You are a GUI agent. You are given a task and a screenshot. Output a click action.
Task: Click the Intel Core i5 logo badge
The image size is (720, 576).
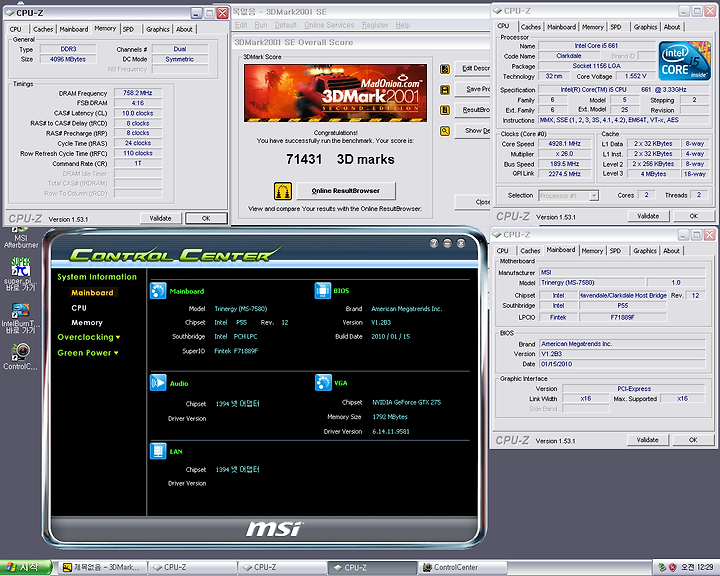coord(684,61)
